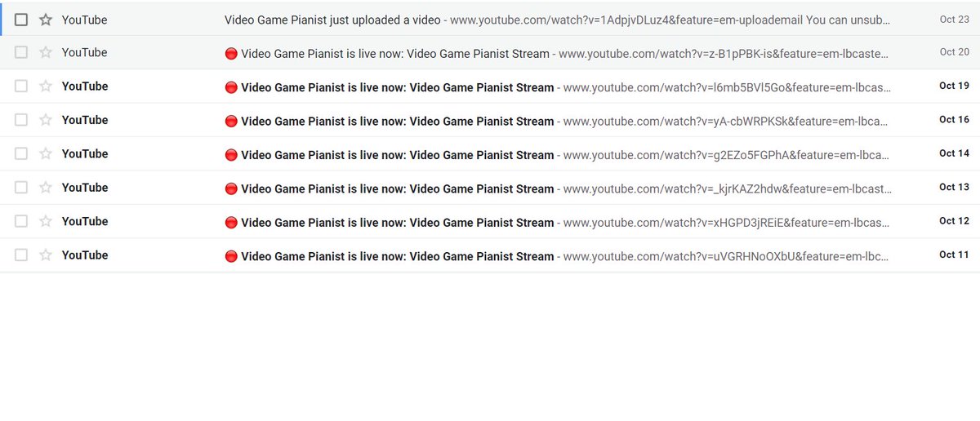Click the Oct 12 date label

(954, 221)
